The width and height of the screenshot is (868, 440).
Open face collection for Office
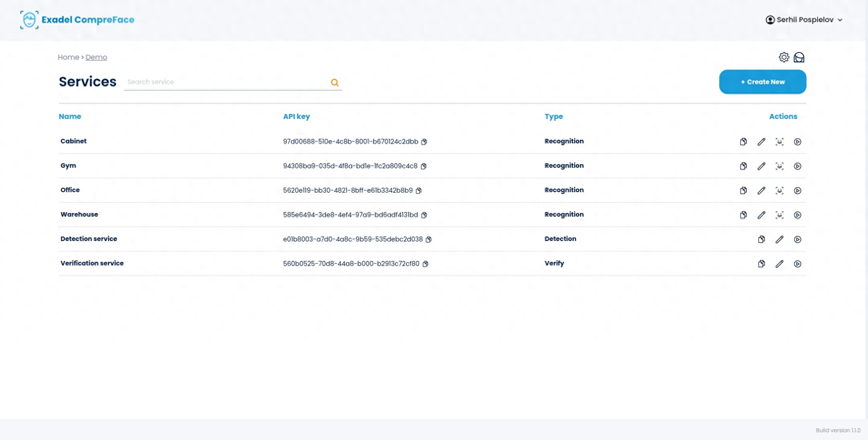[779, 191]
